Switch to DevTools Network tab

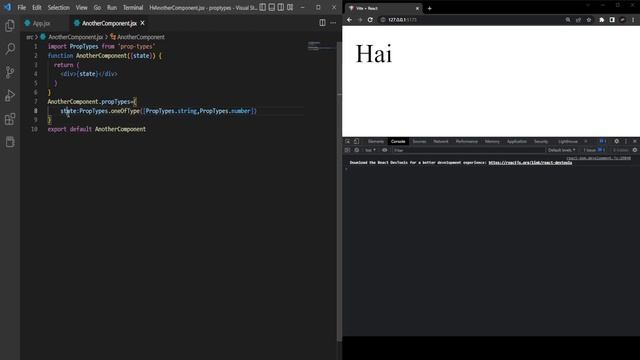[x=441, y=141]
